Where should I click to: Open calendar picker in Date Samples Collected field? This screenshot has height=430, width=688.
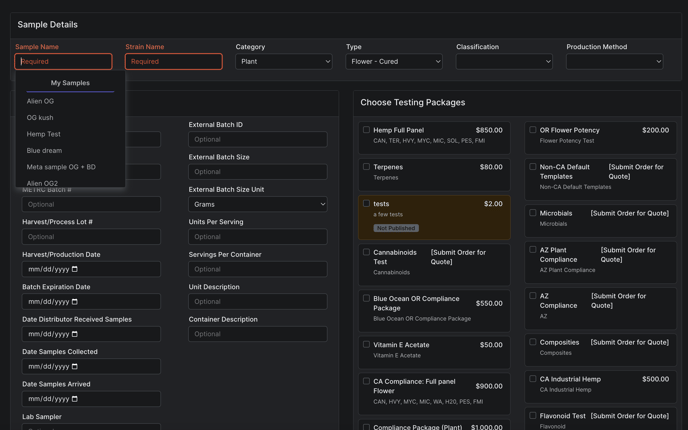pyautogui.click(x=75, y=366)
